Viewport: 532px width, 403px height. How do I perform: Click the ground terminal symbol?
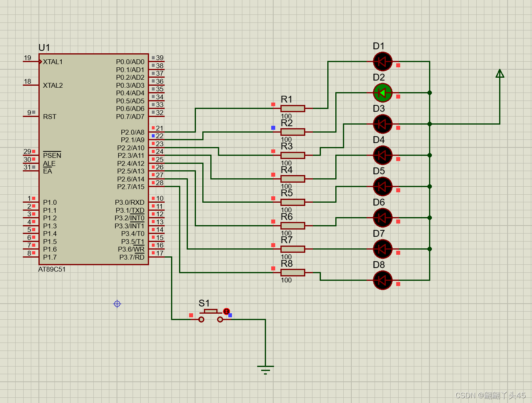[265, 370]
